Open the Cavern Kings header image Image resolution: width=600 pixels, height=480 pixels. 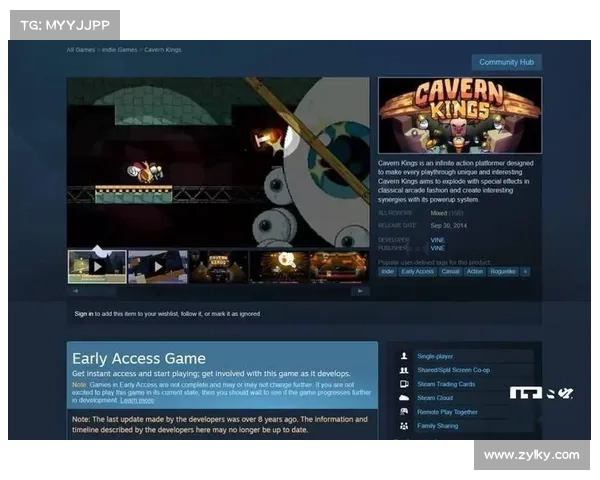(460, 115)
